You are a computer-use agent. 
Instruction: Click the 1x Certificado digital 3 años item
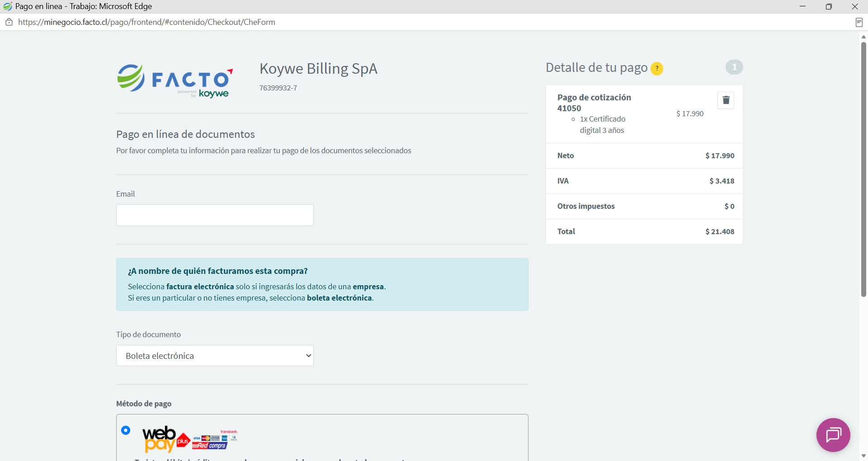tap(603, 125)
